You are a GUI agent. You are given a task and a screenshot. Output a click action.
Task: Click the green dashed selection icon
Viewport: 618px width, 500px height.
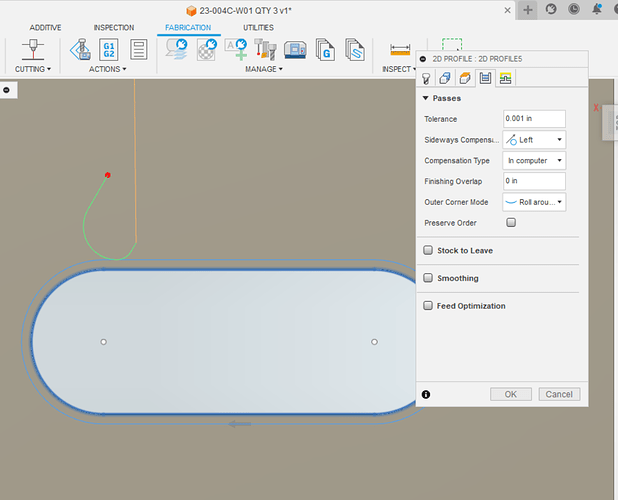tap(452, 44)
